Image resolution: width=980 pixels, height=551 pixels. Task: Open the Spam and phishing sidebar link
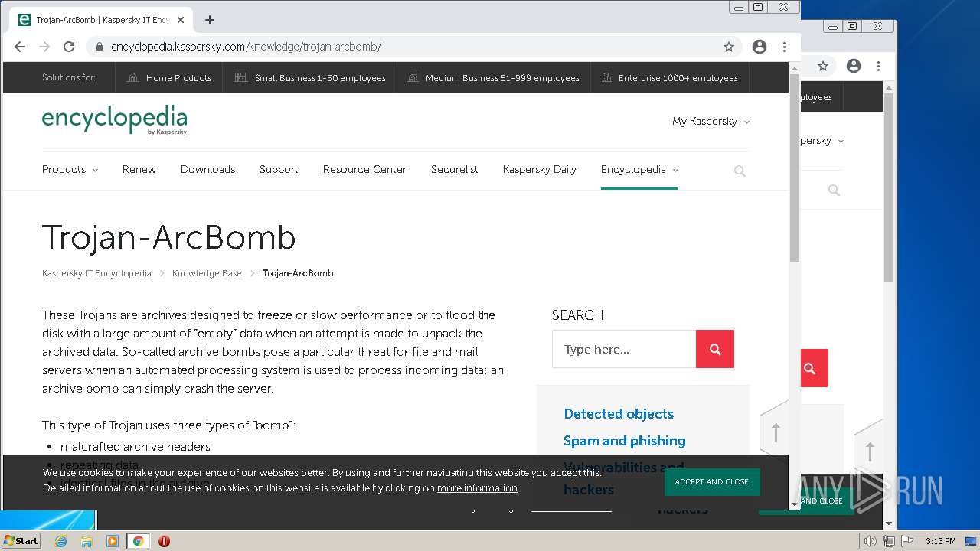625,441
